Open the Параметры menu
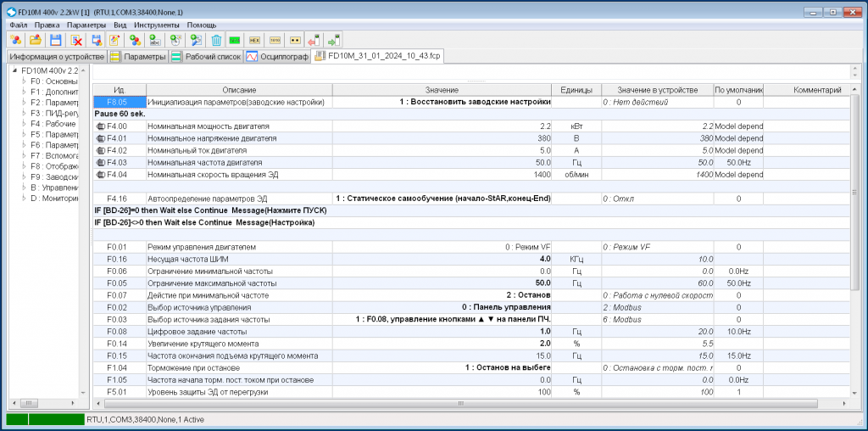The height and width of the screenshot is (431, 868). [86, 25]
